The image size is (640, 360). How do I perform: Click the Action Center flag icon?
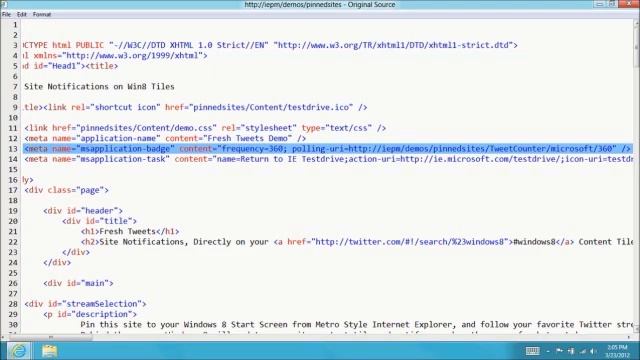pos(560,351)
